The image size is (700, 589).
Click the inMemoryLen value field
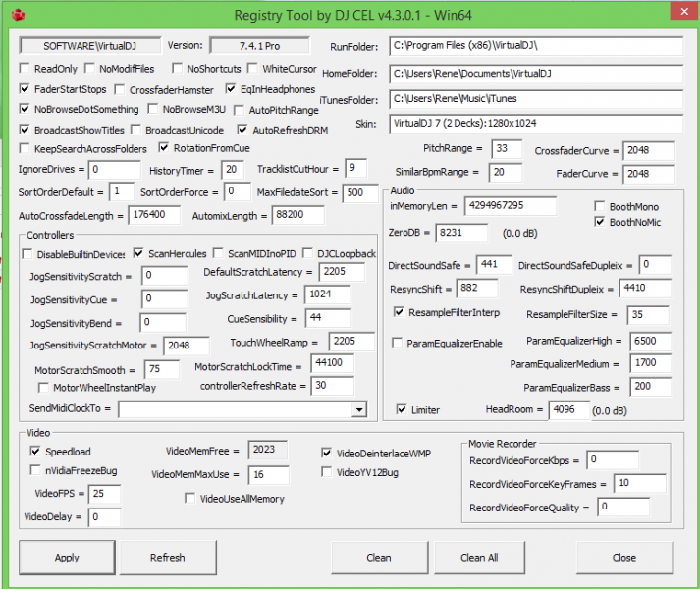511,206
